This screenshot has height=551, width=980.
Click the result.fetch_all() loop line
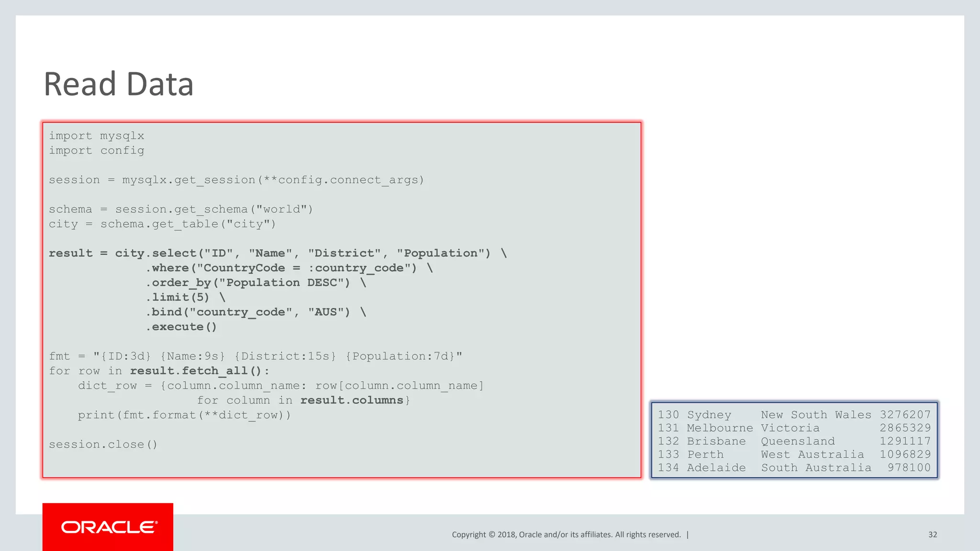(159, 371)
